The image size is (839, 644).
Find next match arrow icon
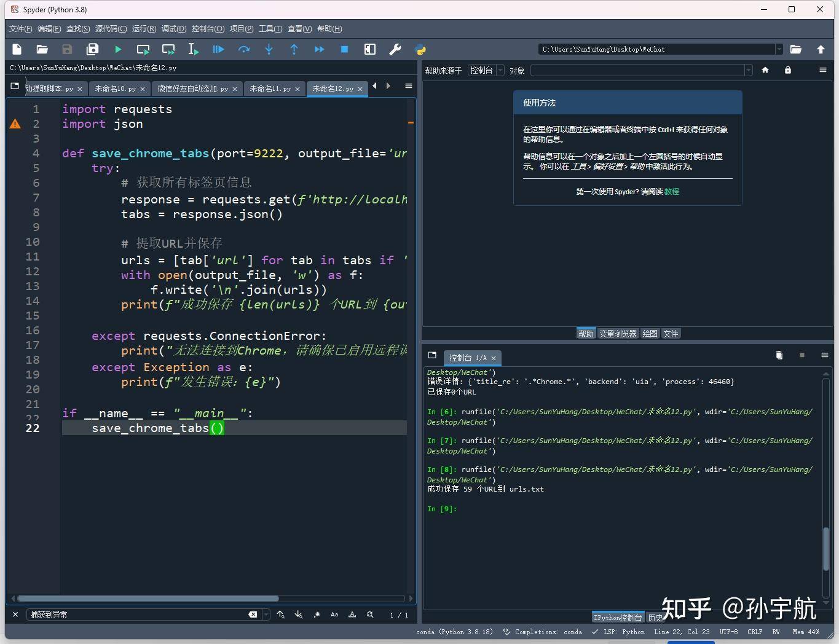(x=298, y=614)
